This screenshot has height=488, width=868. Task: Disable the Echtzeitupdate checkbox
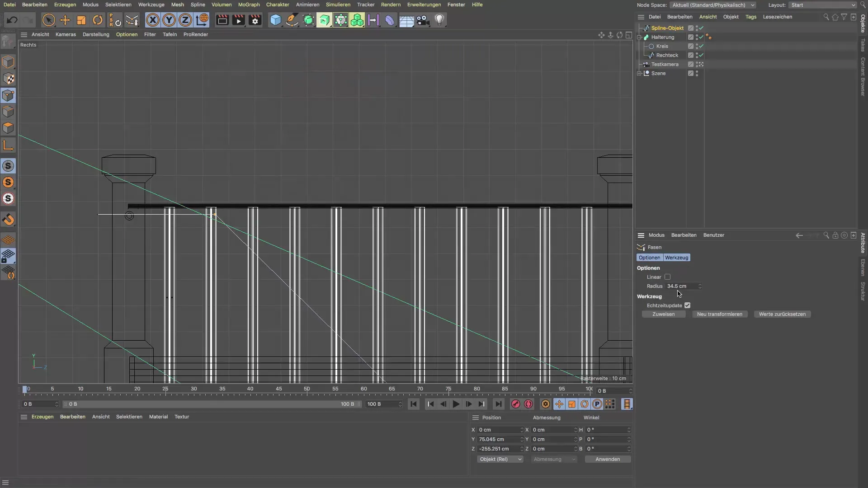click(687, 305)
